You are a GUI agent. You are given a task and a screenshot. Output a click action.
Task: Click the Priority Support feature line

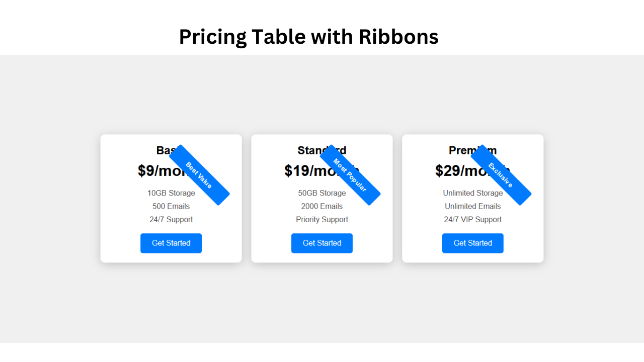tap(322, 219)
